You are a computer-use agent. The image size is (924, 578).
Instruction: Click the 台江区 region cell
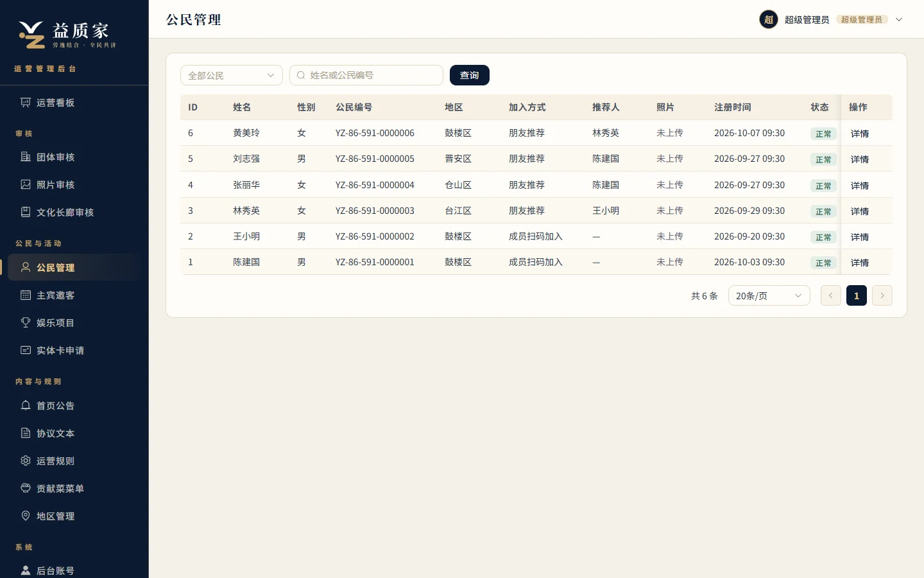458,211
